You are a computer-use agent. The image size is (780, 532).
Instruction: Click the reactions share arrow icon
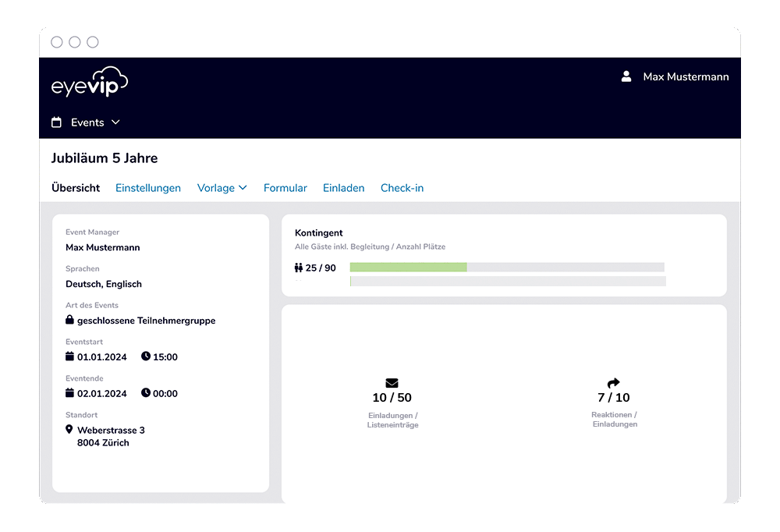click(x=613, y=383)
